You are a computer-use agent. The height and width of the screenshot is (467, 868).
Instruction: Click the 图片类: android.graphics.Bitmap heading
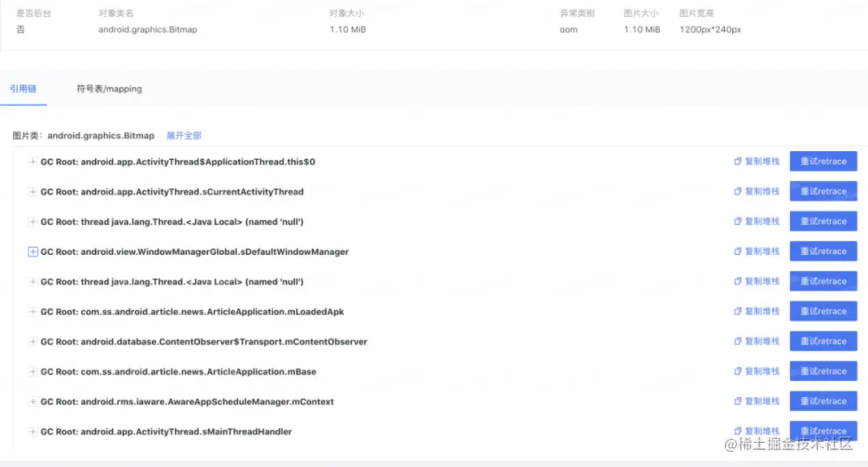pyautogui.click(x=84, y=136)
